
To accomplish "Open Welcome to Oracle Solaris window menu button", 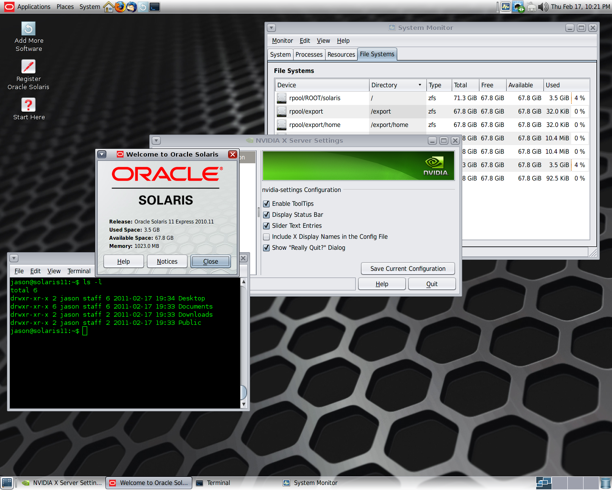I will [102, 154].
